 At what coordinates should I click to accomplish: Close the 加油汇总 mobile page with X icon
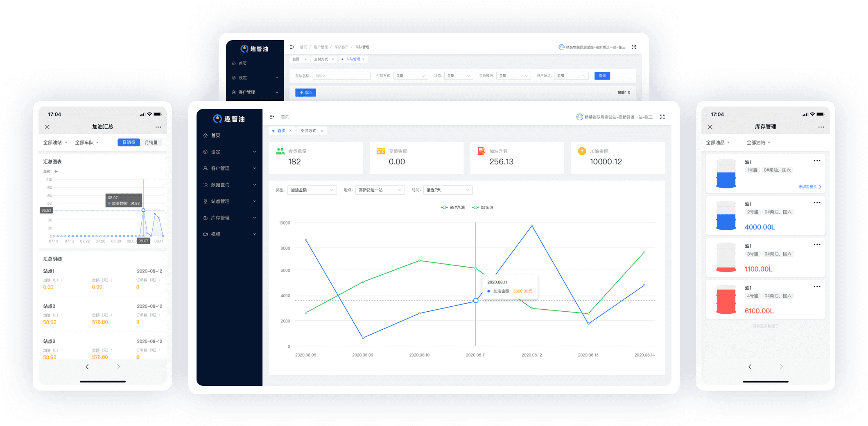tap(47, 127)
